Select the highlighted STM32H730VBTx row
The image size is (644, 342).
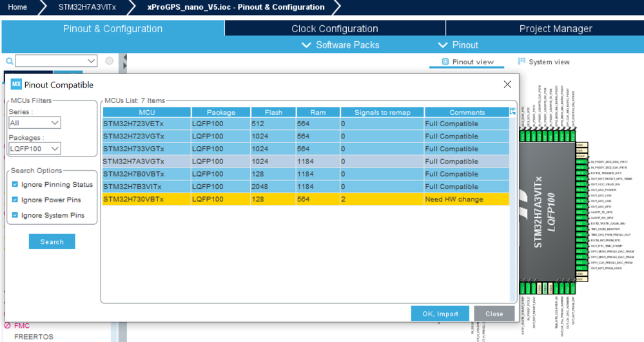pos(306,199)
